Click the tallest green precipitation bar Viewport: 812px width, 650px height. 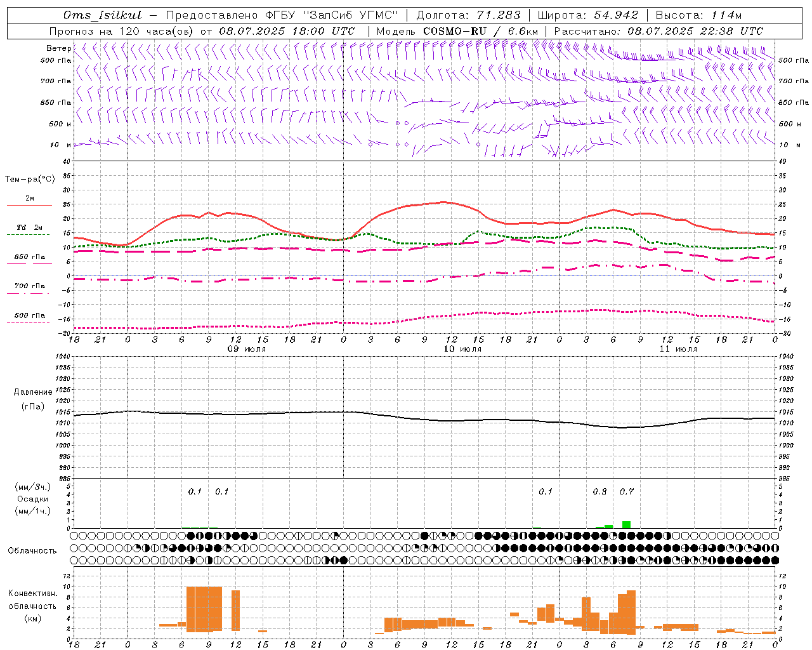626,525
